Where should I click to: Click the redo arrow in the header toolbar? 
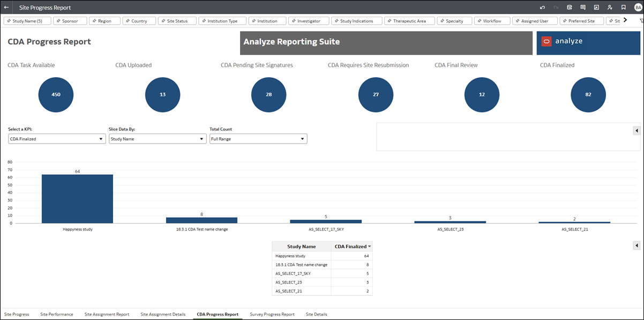point(556,8)
